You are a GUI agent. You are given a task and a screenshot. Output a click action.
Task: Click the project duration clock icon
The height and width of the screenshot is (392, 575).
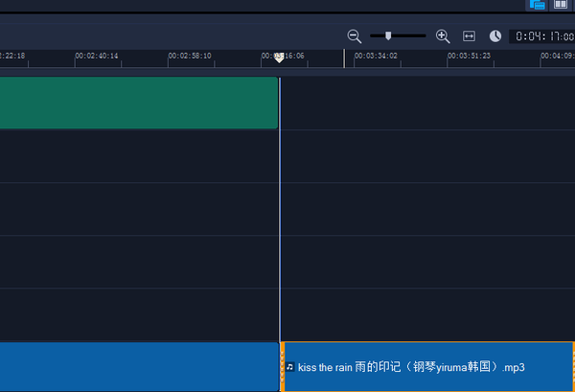click(495, 35)
